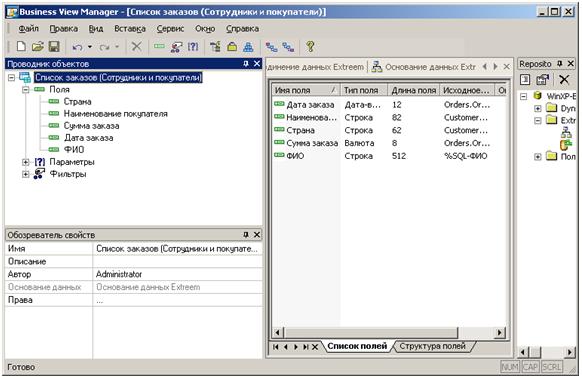Click the yellow padlock rights icon
Image resolution: width=582 pixels, height=380 pixels.
pyautogui.click(x=232, y=47)
